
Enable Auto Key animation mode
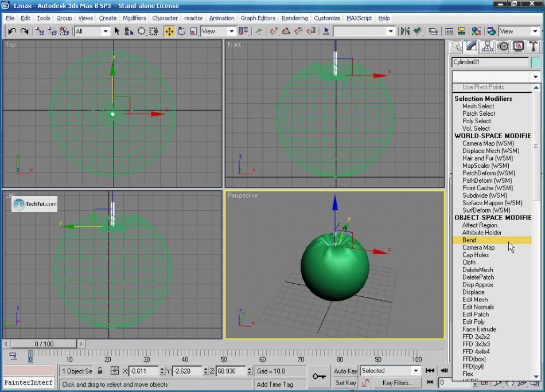[345, 371]
